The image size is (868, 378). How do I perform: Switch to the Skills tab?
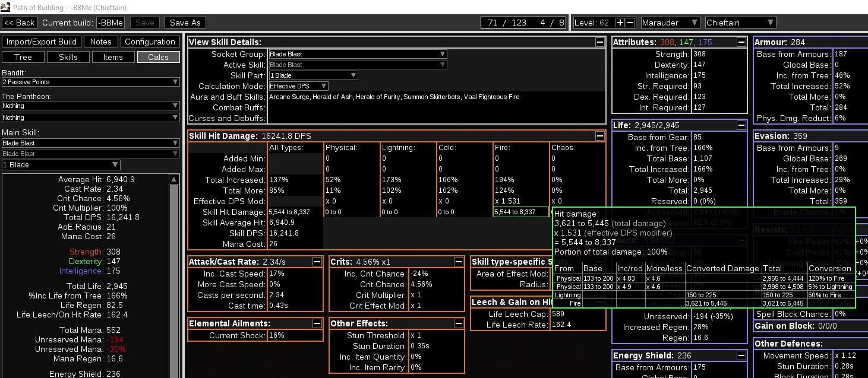tap(68, 57)
